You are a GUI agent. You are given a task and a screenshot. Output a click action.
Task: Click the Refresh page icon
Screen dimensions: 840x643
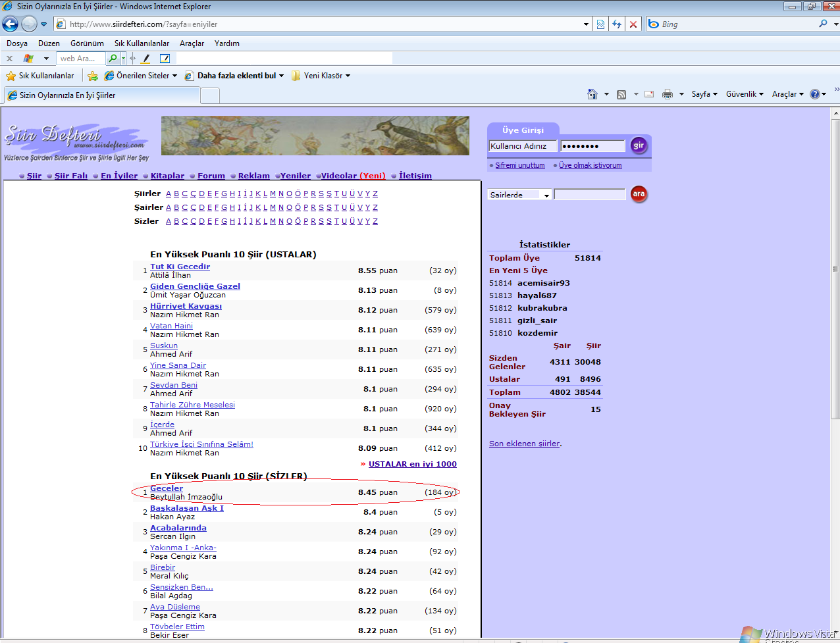click(617, 24)
